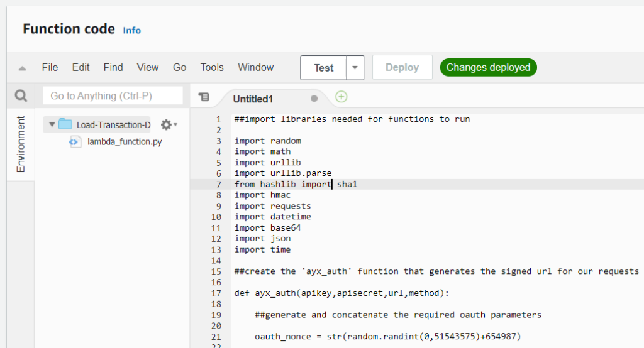Click the 'import base64' line

[x=268, y=228]
